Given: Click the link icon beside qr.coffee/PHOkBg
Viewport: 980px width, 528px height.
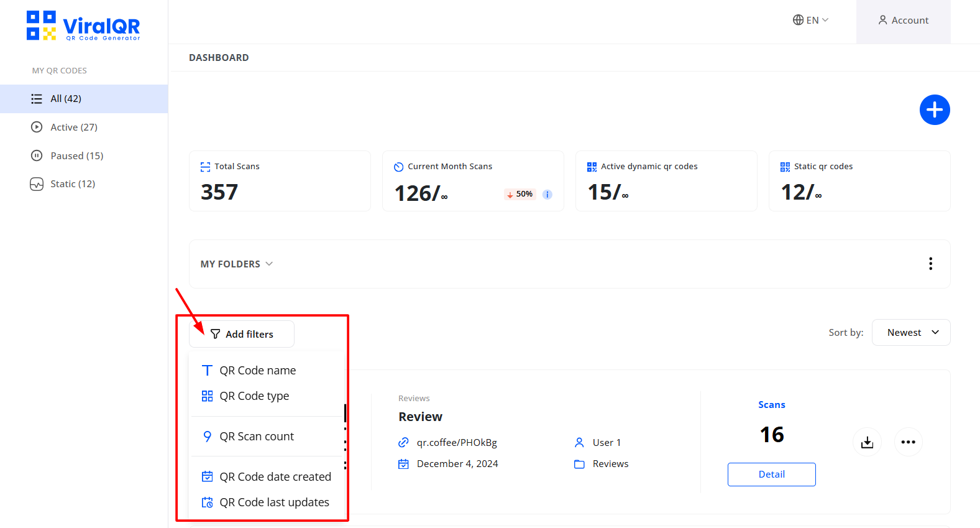Looking at the screenshot, I should click(x=404, y=443).
